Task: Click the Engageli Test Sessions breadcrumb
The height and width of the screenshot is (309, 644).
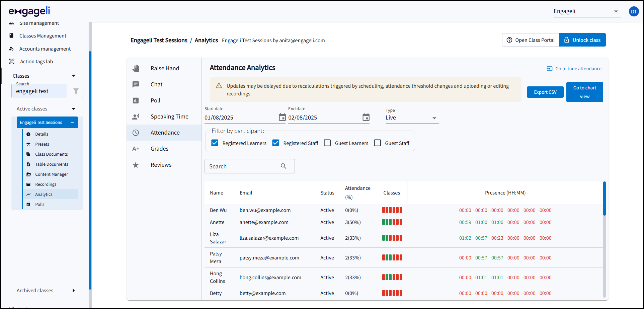Action: 159,40
